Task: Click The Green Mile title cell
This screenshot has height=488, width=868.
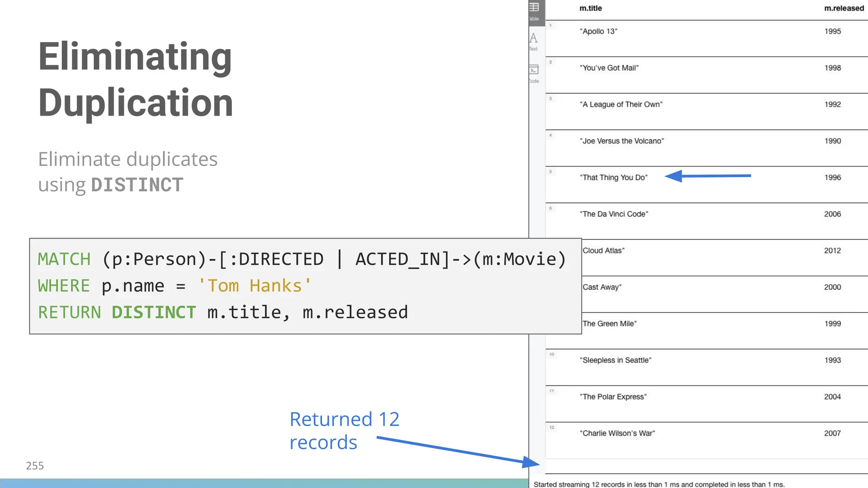Action: point(609,324)
